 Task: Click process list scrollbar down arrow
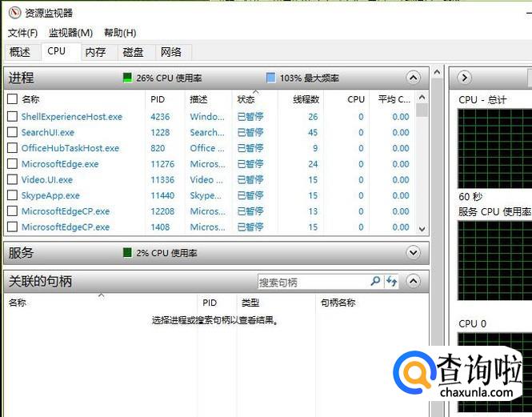(422, 229)
